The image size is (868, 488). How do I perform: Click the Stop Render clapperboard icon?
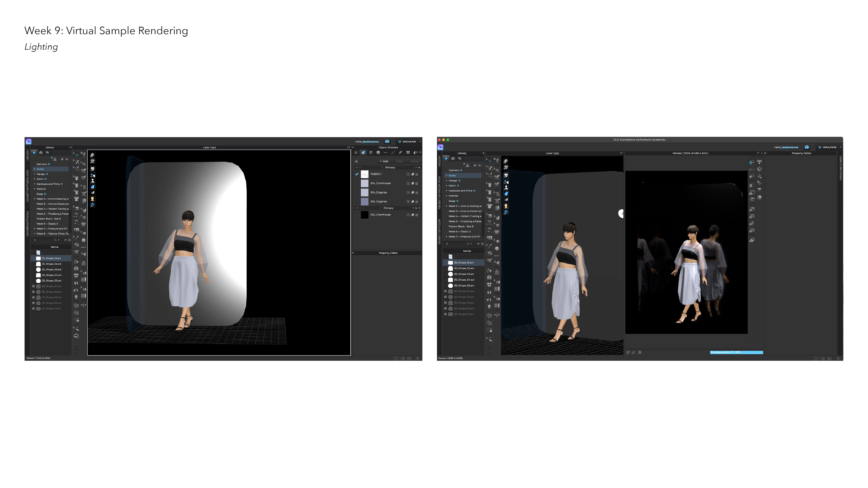pyautogui.click(x=752, y=176)
